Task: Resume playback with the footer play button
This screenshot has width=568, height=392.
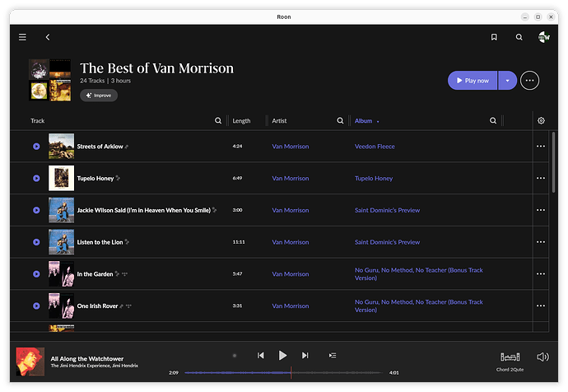Action: 282,356
